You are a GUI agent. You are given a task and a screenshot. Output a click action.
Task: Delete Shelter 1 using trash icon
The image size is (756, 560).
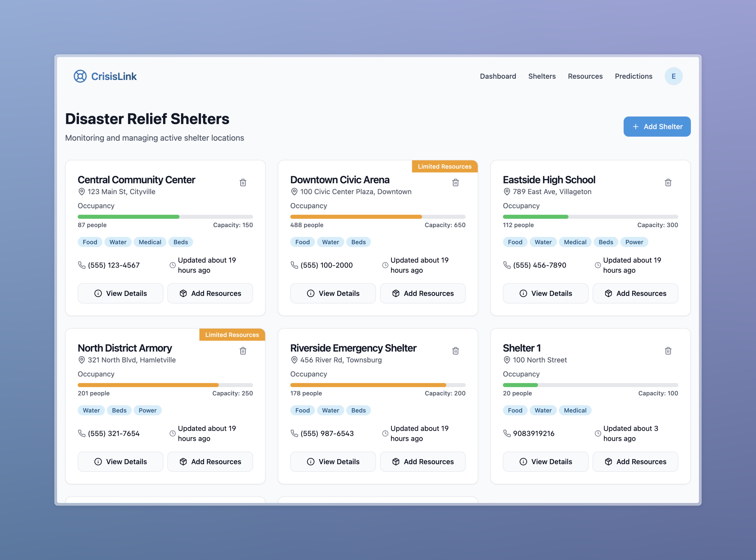coord(668,351)
